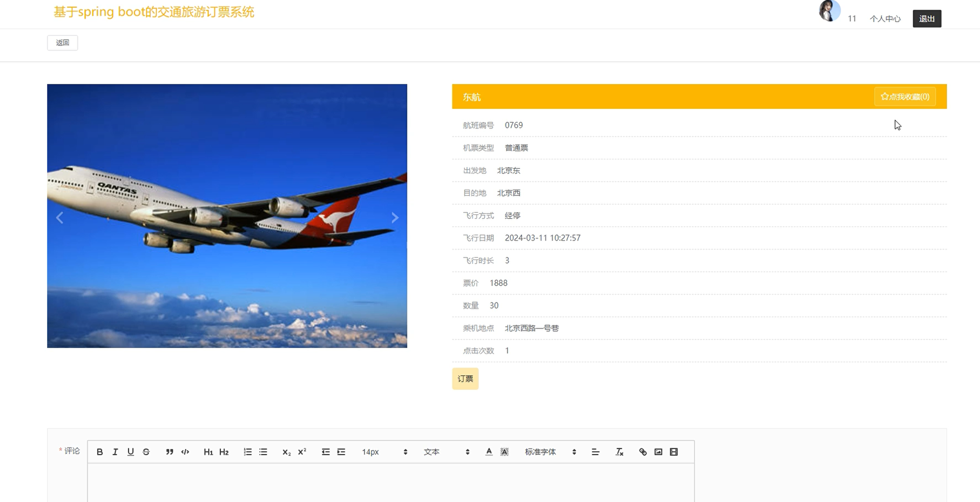
Task: Click into the comment text area
Action: (x=391, y=482)
